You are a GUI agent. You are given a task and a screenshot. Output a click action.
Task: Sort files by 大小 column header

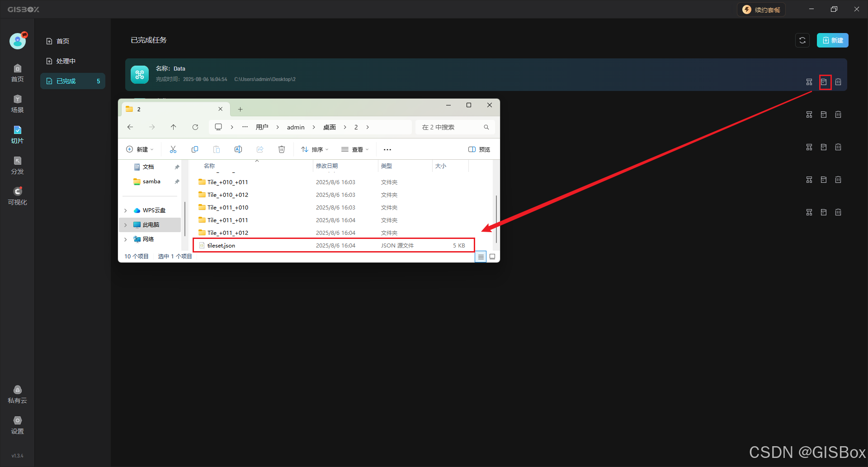click(450, 166)
